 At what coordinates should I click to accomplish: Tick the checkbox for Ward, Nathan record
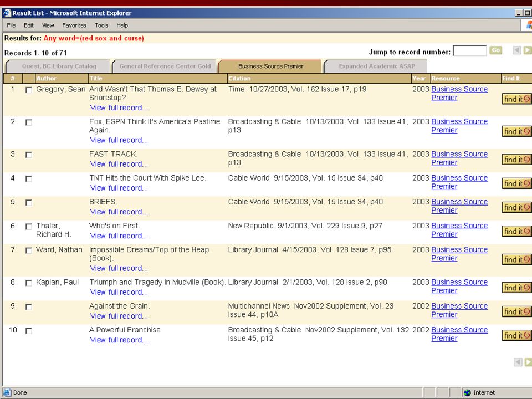pos(29,250)
